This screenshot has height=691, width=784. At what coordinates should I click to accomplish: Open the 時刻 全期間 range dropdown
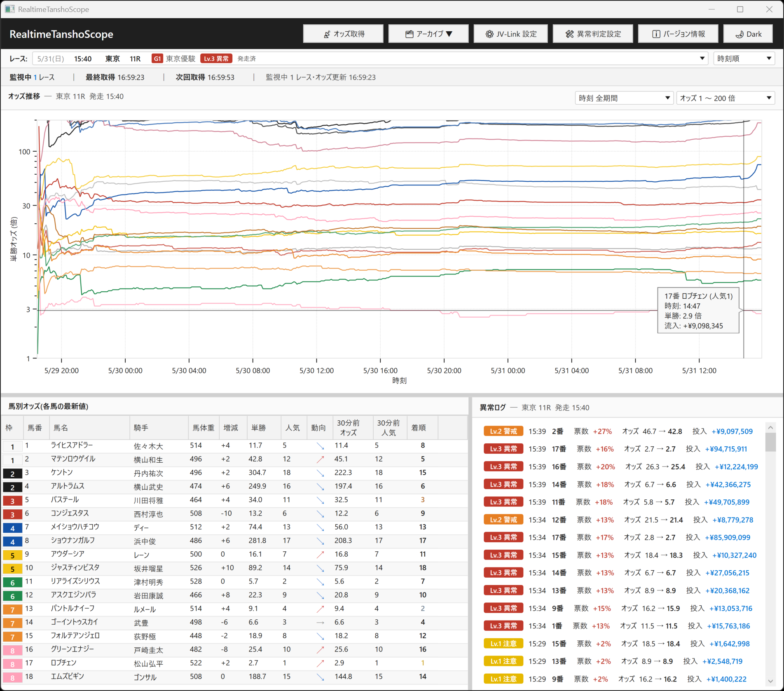[x=624, y=98]
